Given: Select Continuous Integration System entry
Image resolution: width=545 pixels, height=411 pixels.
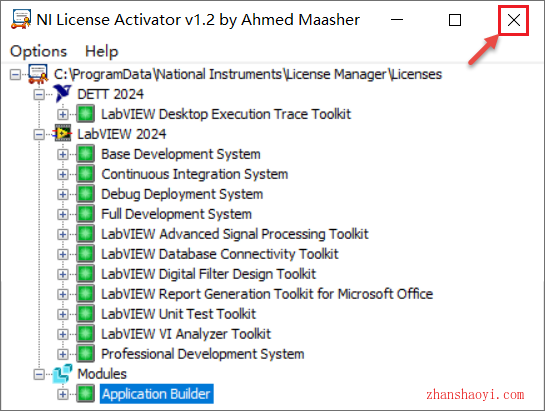Looking at the screenshot, I should pos(195,174).
